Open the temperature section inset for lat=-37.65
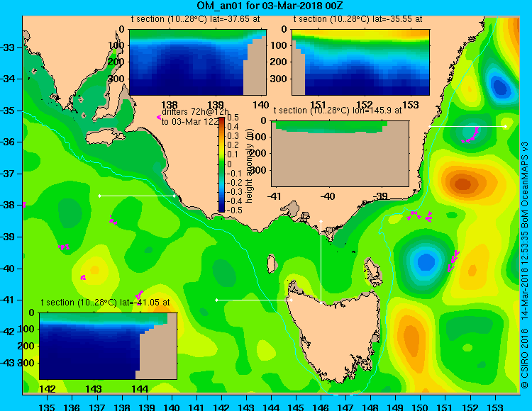Viewport: 532px width, 411px height. point(198,62)
